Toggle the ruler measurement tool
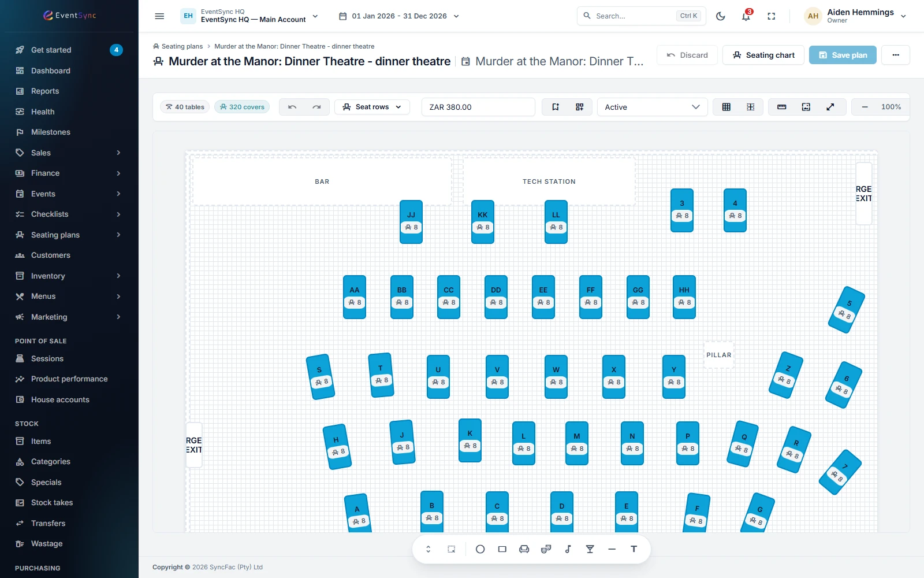Screen dimensions: 924x578 [x=782, y=107]
